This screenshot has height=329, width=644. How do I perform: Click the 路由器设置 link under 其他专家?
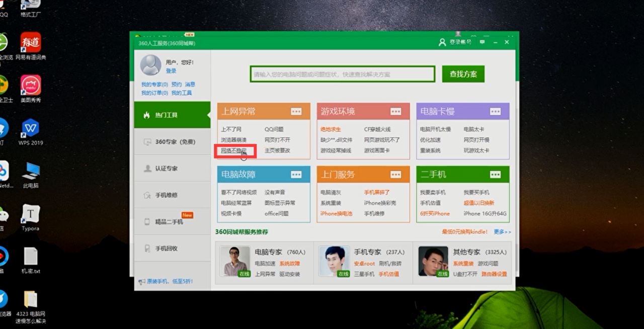pyautogui.click(x=494, y=274)
